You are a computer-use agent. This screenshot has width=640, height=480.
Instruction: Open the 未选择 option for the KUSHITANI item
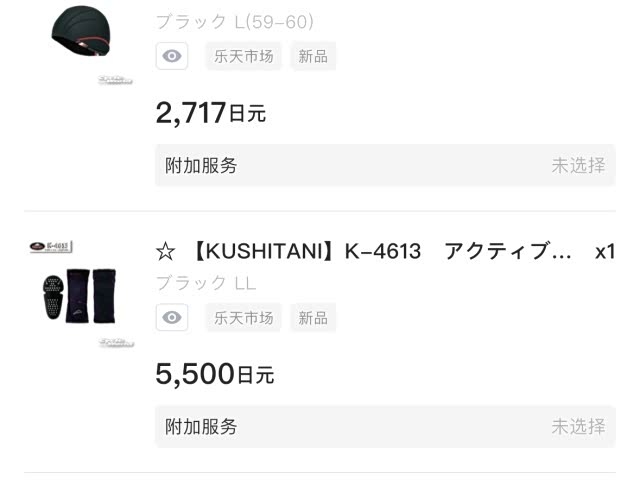click(x=578, y=427)
